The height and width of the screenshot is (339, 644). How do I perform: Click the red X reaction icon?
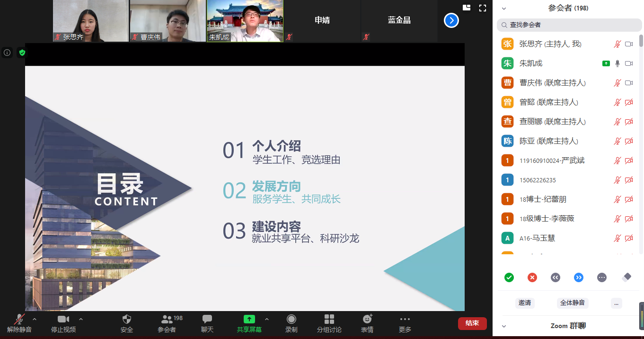(532, 277)
